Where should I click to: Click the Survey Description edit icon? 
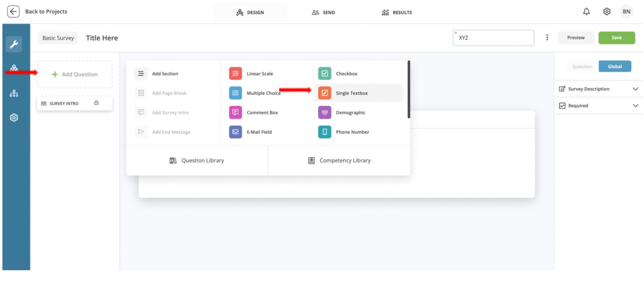[562, 89]
